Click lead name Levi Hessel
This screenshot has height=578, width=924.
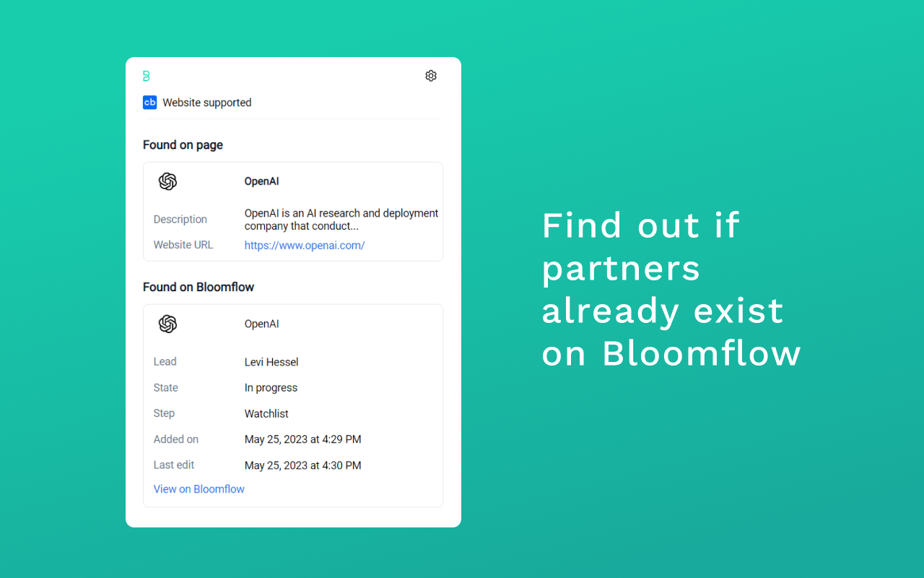click(x=271, y=362)
